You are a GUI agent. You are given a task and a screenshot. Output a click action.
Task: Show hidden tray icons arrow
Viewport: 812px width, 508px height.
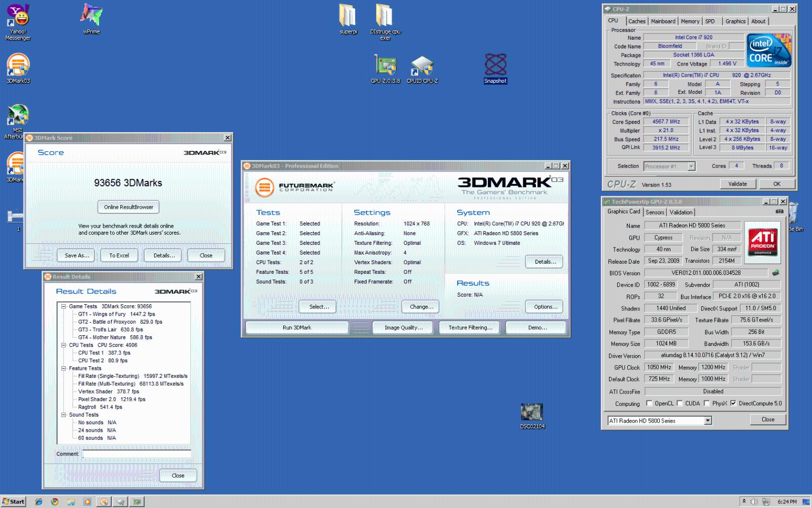(744, 501)
